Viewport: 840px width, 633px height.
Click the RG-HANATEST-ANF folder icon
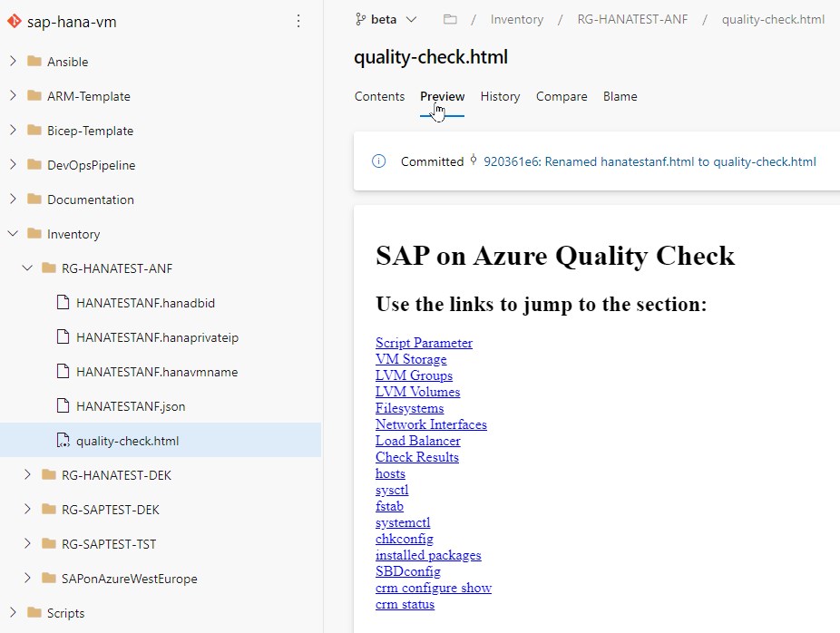click(x=49, y=268)
